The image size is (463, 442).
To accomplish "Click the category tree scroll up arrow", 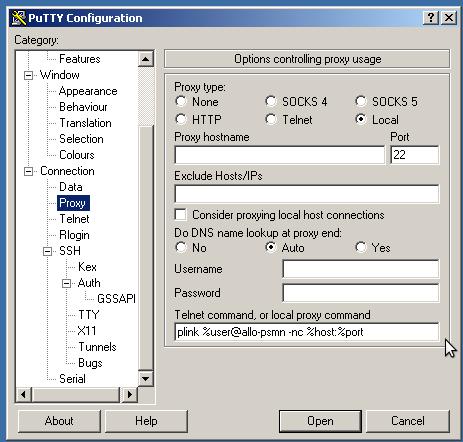I will coord(146,59).
